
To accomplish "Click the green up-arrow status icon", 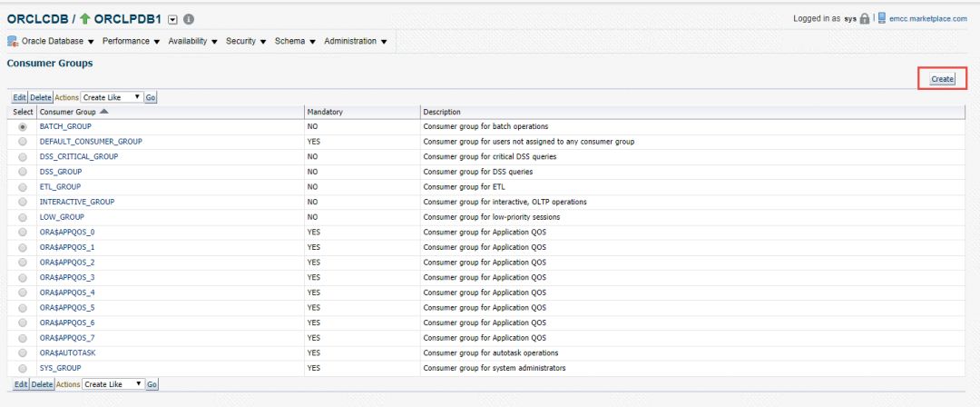I will 85,19.
